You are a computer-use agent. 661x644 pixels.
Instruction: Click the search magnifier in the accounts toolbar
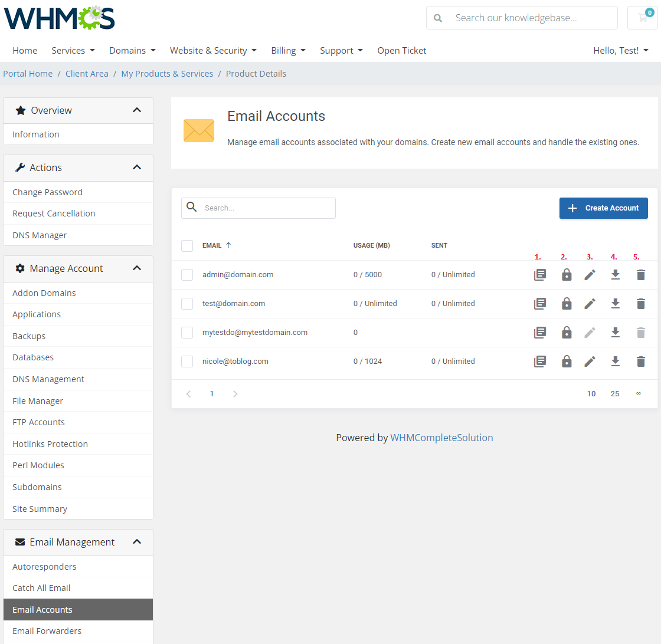coord(191,208)
